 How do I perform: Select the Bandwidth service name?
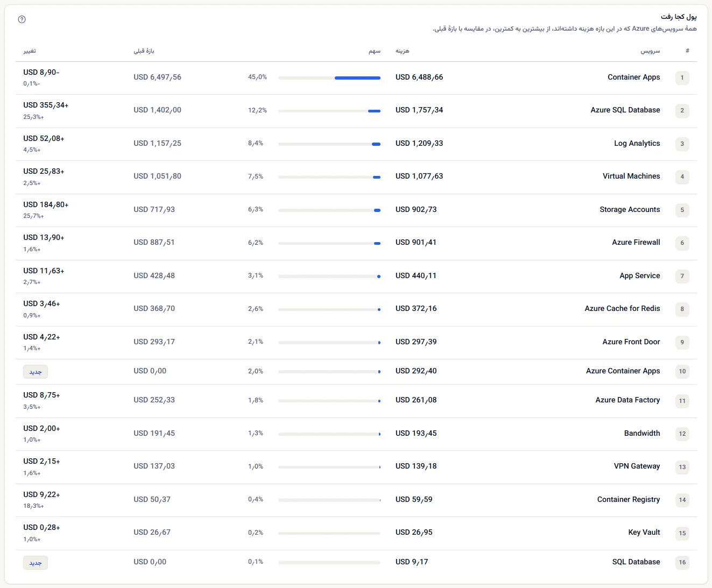click(x=642, y=433)
